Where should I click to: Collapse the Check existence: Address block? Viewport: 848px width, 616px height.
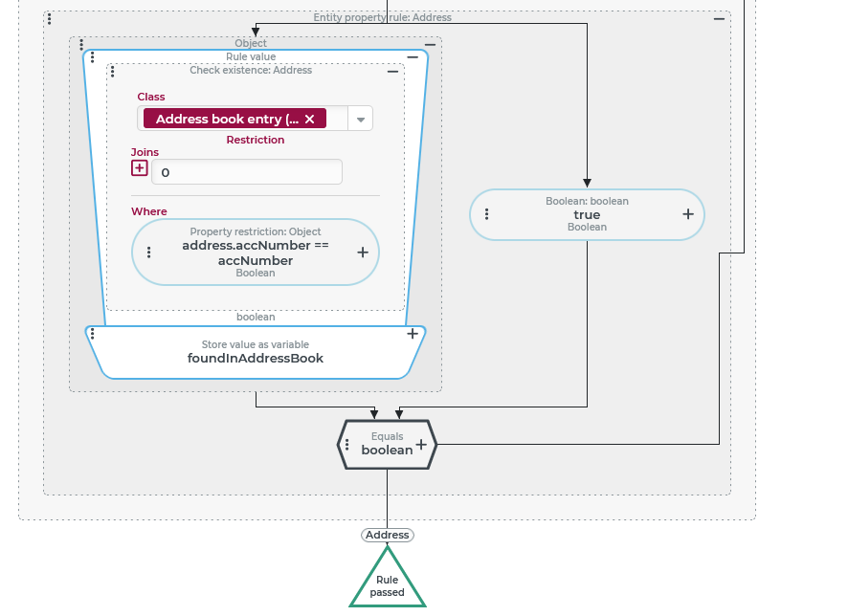click(x=392, y=71)
